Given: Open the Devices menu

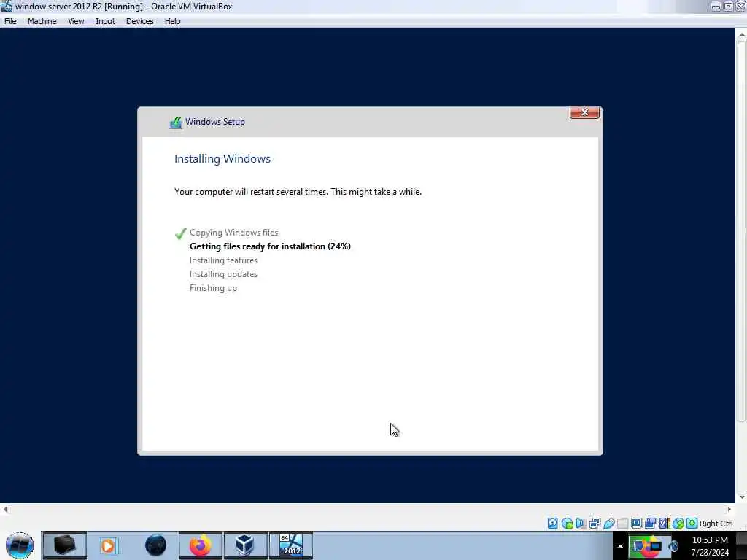Looking at the screenshot, I should point(139,21).
